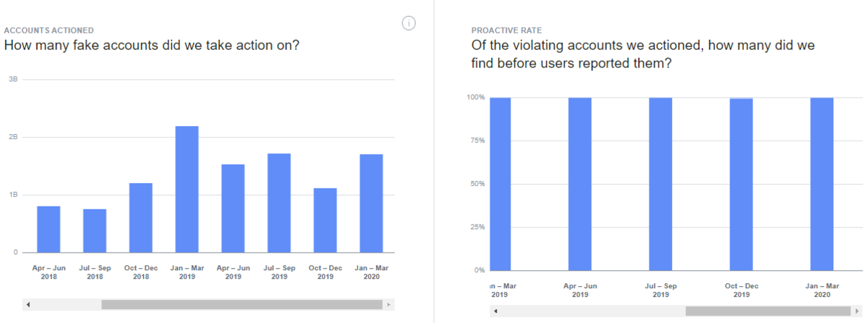Click left arrow of proactive rate scrollbar
The width and height of the screenshot is (868, 323).
[495, 311]
